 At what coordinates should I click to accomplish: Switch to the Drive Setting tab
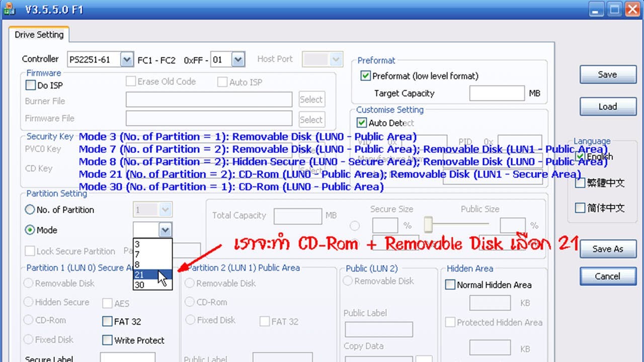(39, 35)
